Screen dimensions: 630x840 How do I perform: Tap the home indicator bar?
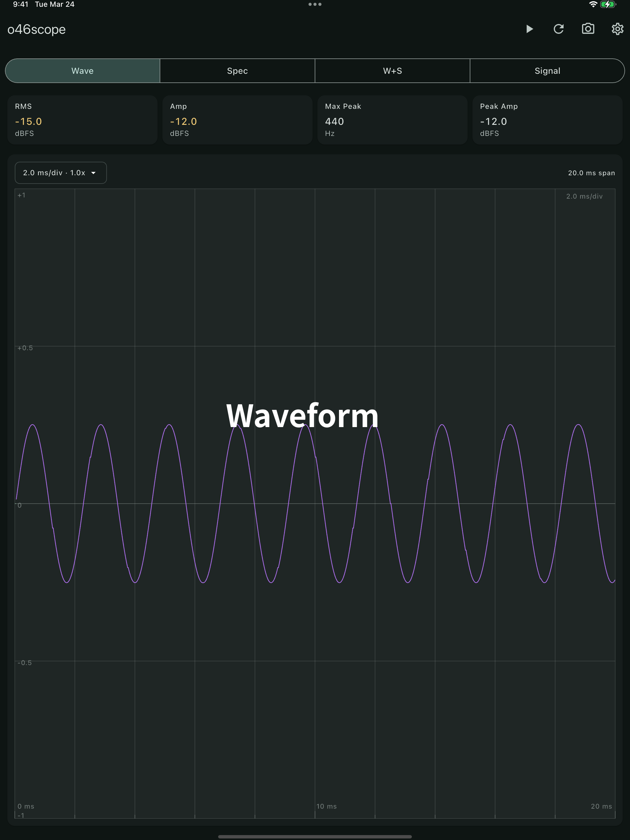(x=315, y=837)
